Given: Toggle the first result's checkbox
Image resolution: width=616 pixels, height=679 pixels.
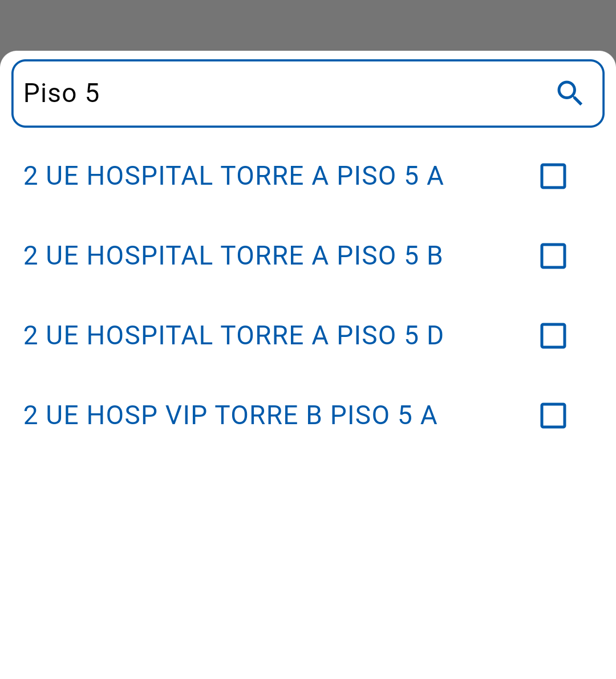Looking at the screenshot, I should tap(553, 176).
